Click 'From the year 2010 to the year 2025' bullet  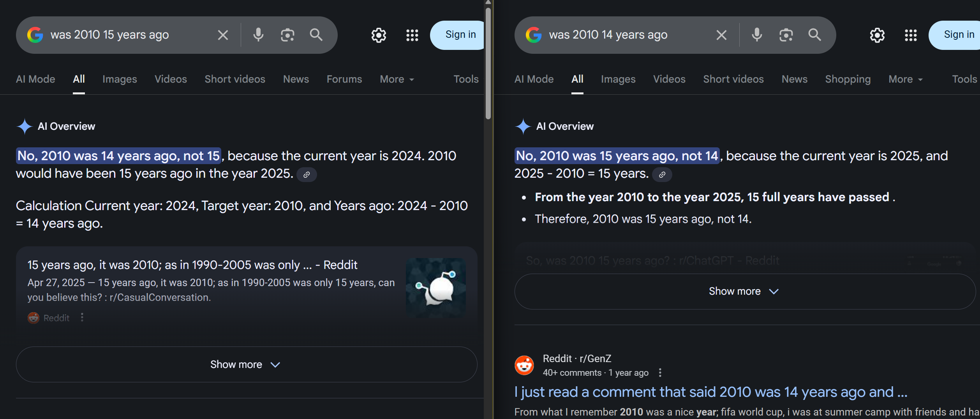tap(715, 197)
